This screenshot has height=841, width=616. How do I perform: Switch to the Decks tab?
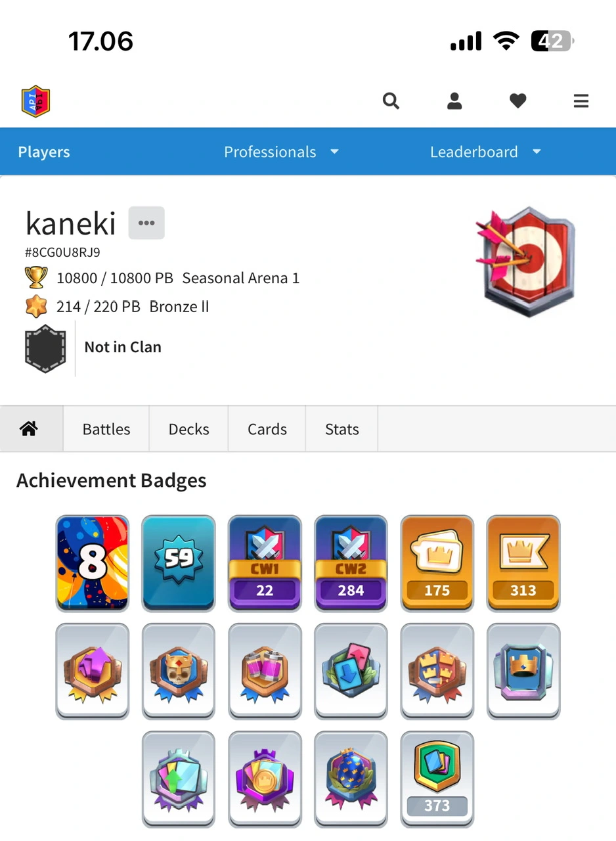[189, 429]
